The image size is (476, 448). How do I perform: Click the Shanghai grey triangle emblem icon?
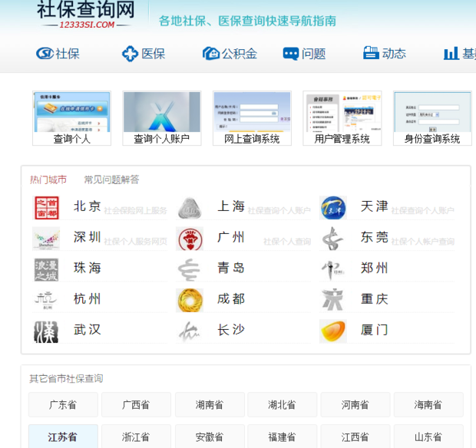190,208
